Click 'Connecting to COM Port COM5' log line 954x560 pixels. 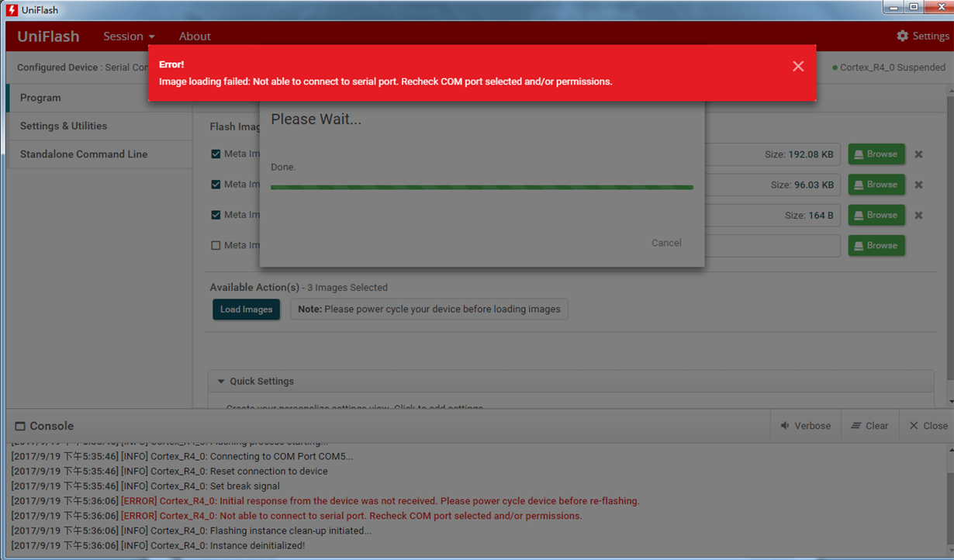(x=181, y=456)
